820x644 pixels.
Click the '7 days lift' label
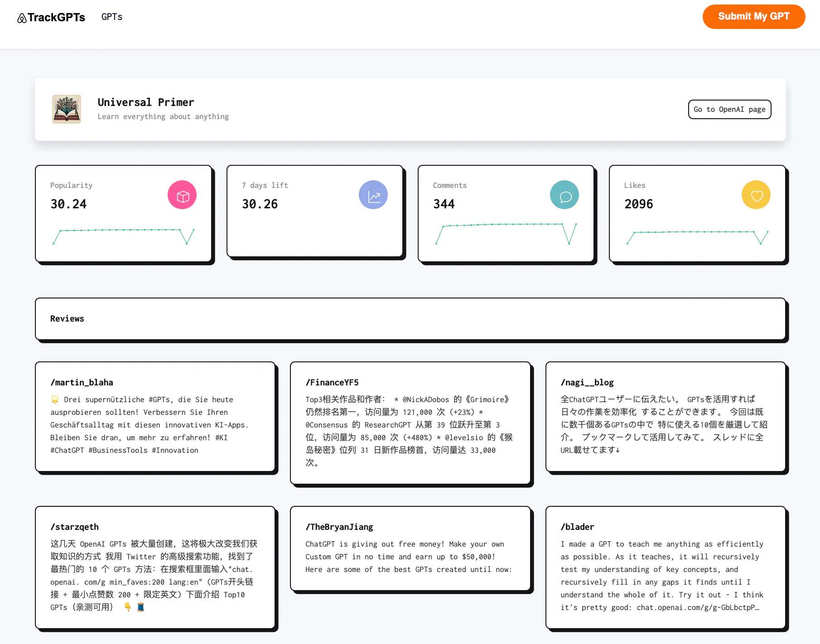tap(265, 185)
